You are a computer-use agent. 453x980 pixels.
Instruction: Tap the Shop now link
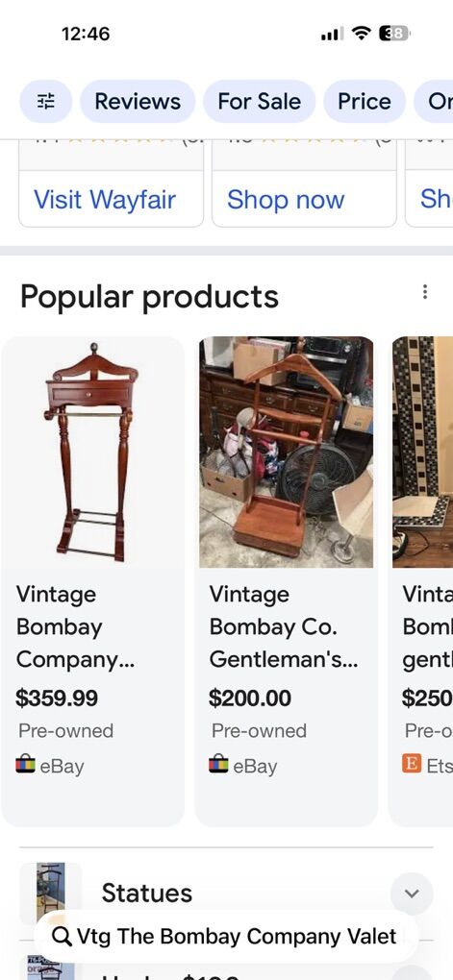[286, 200]
